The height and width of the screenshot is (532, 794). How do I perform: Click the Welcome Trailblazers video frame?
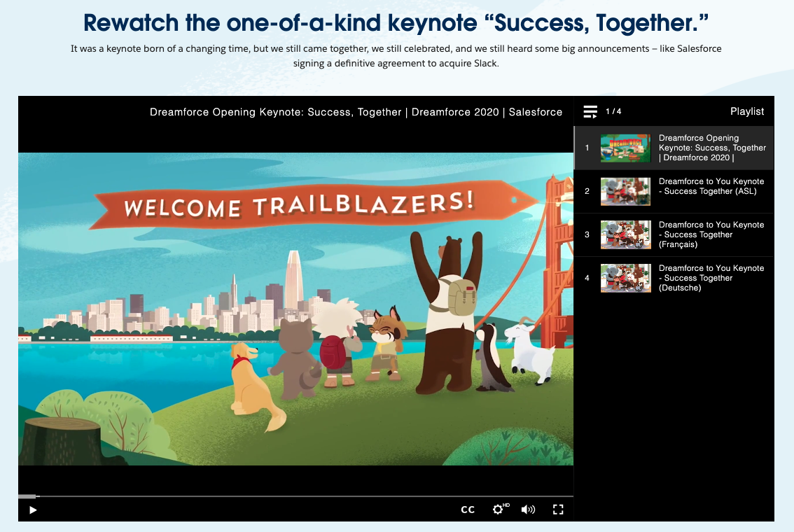coord(295,309)
